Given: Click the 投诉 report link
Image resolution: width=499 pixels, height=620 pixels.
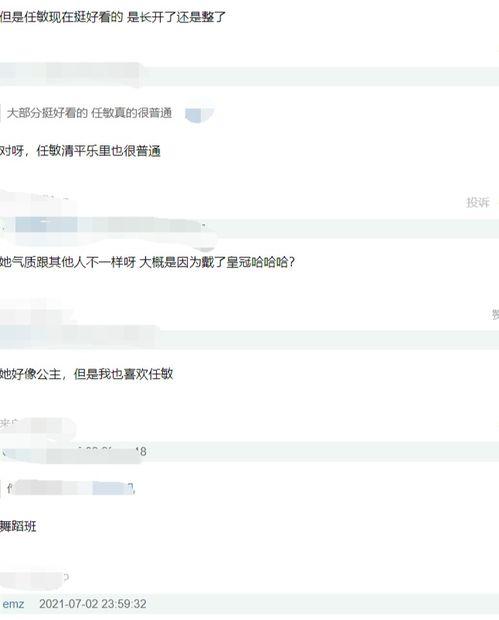Looking at the screenshot, I should point(478,202).
